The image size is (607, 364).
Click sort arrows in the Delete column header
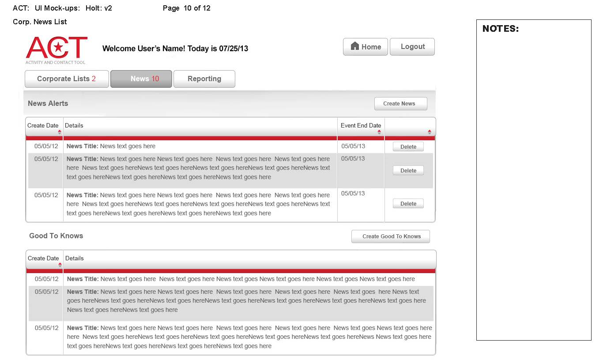tap(430, 132)
